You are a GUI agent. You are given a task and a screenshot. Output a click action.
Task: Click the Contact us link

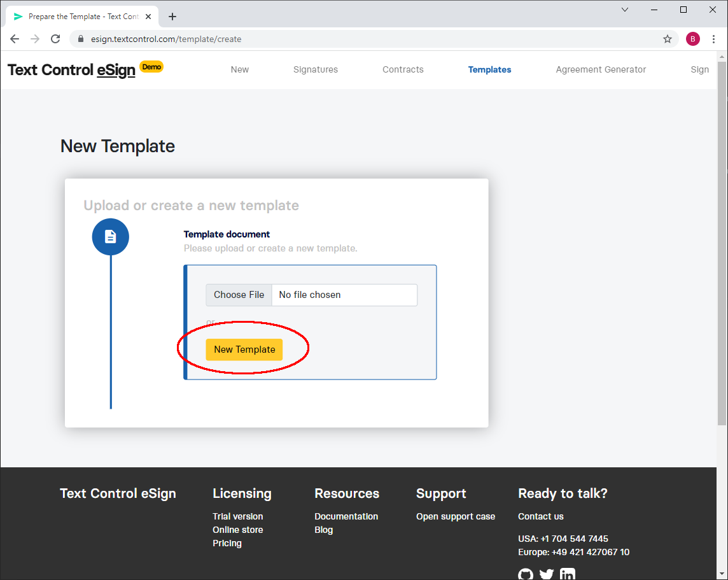pyautogui.click(x=541, y=516)
